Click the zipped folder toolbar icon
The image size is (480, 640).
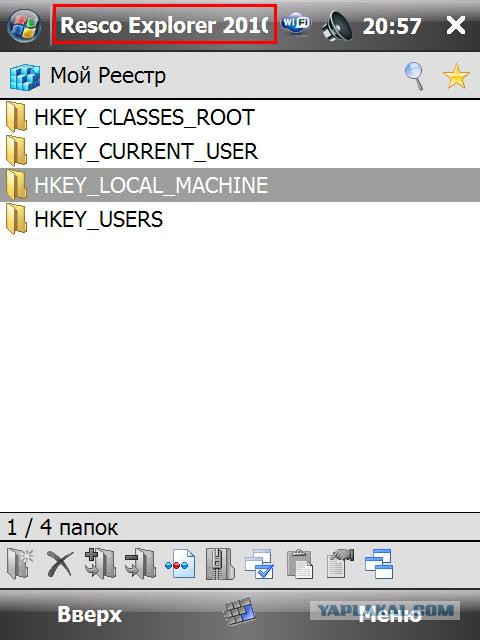click(x=220, y=564)
